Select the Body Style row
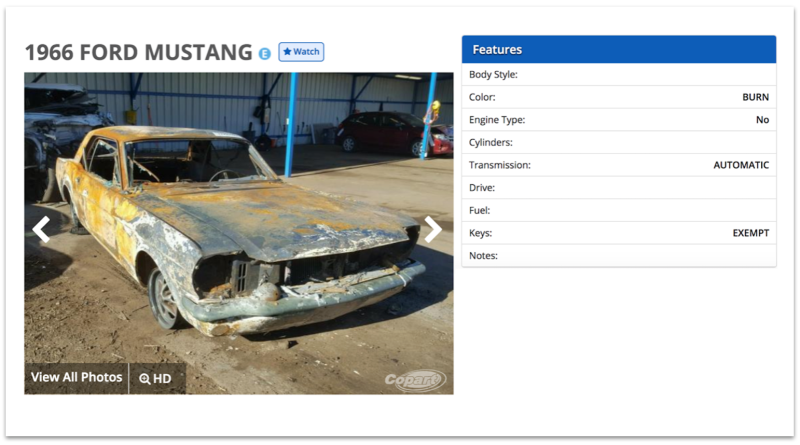 (619, 75)
